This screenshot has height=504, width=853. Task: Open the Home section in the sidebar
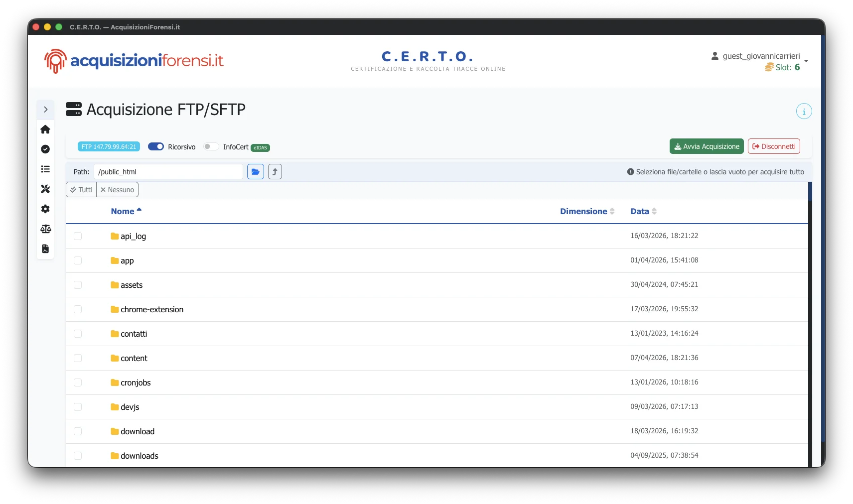pos(45,129)
